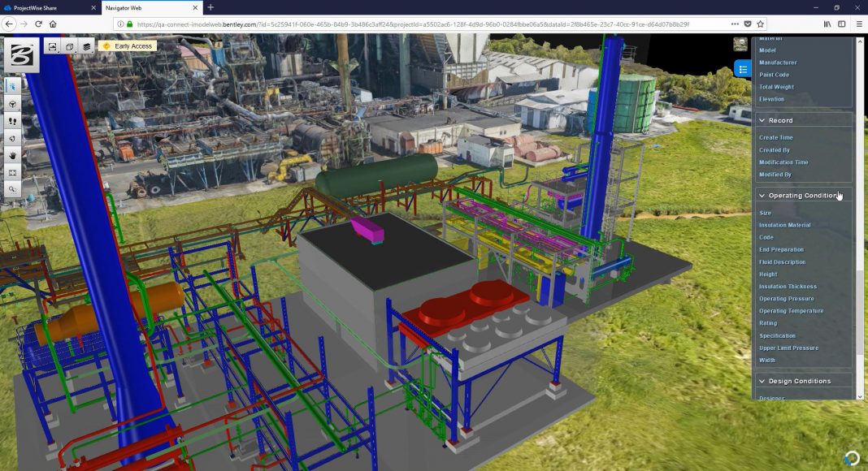This screenshot has height=471, width=868.
Task: Switch to the ProjectWise Share tab
Action: 45,7
